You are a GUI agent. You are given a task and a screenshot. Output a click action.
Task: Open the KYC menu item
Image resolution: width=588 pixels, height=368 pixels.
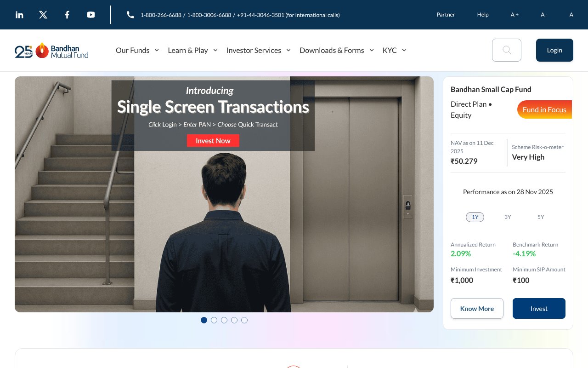(x=390, y=50)
